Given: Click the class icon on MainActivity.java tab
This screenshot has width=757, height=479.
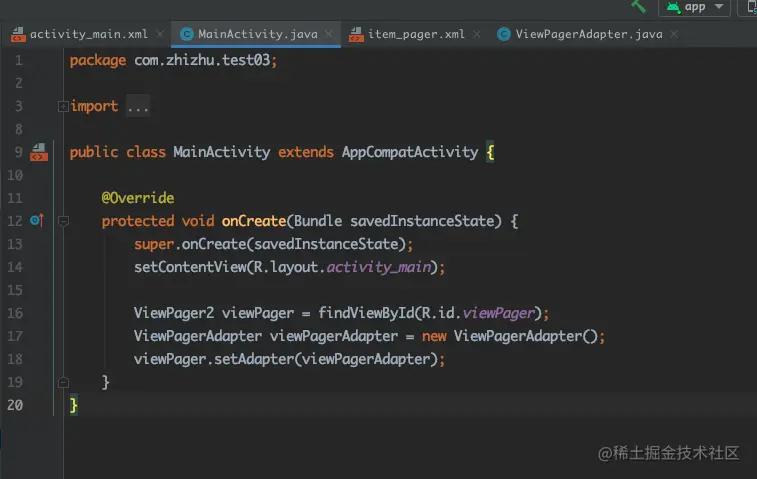Looking at the screenshot, I should pos(187,34).
